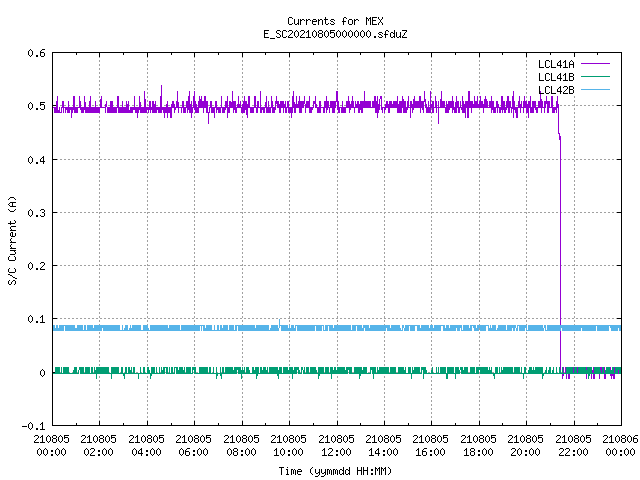This screenshot has height=480, width=640.
Task: Click the blue line sample beside LCL42B
Action: [x=595, y=89]
